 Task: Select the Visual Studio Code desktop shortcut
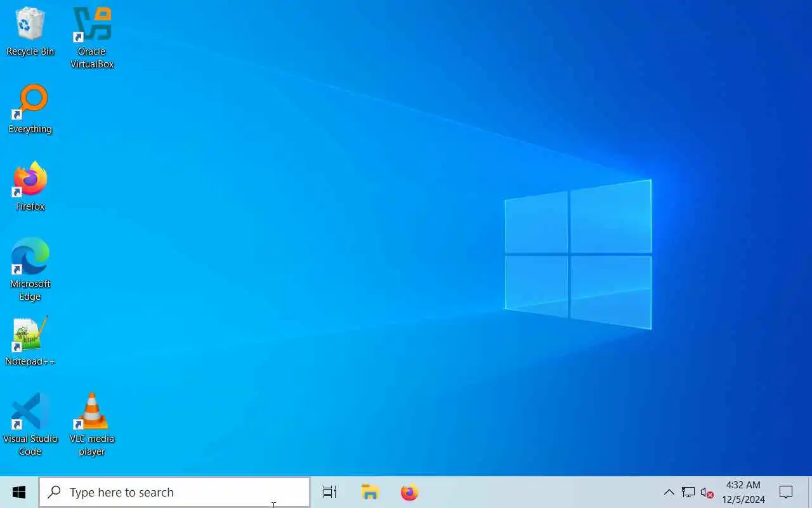tap(30, 424)
